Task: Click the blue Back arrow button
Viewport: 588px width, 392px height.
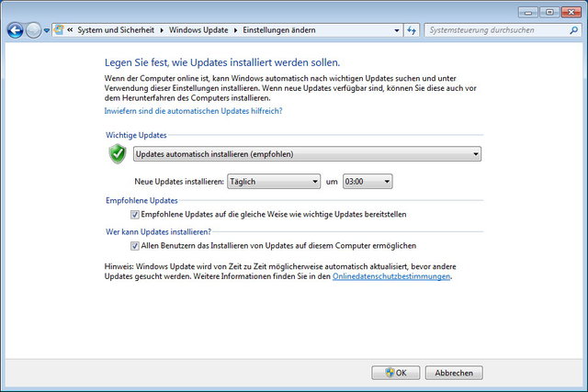Action: point(15,30)
